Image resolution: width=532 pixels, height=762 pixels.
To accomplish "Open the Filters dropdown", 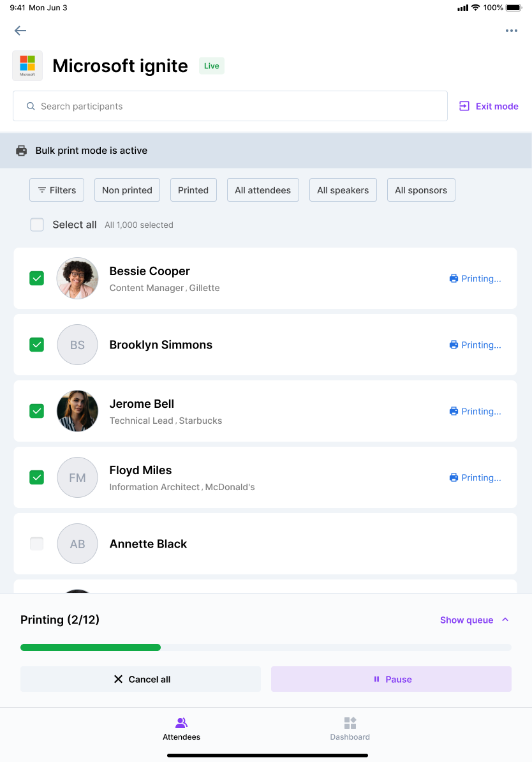I will point(56,190).
